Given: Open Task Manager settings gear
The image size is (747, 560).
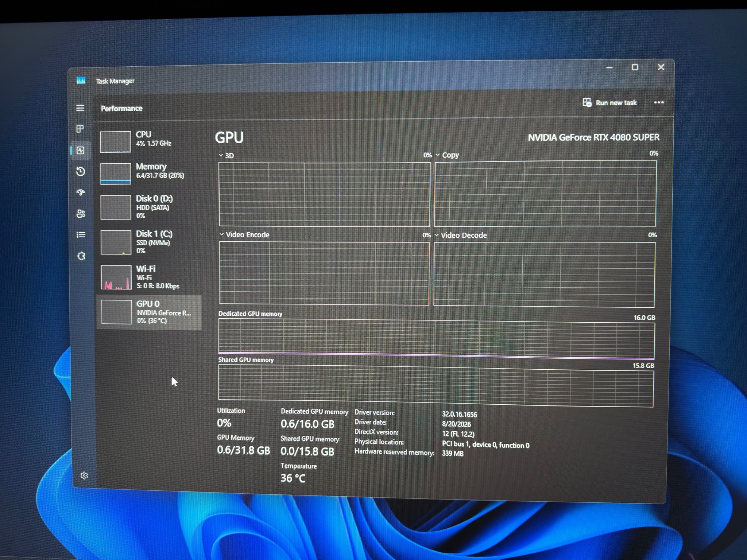Looking at the screenshot, I should pyautogui.click(x=84, y=475).
